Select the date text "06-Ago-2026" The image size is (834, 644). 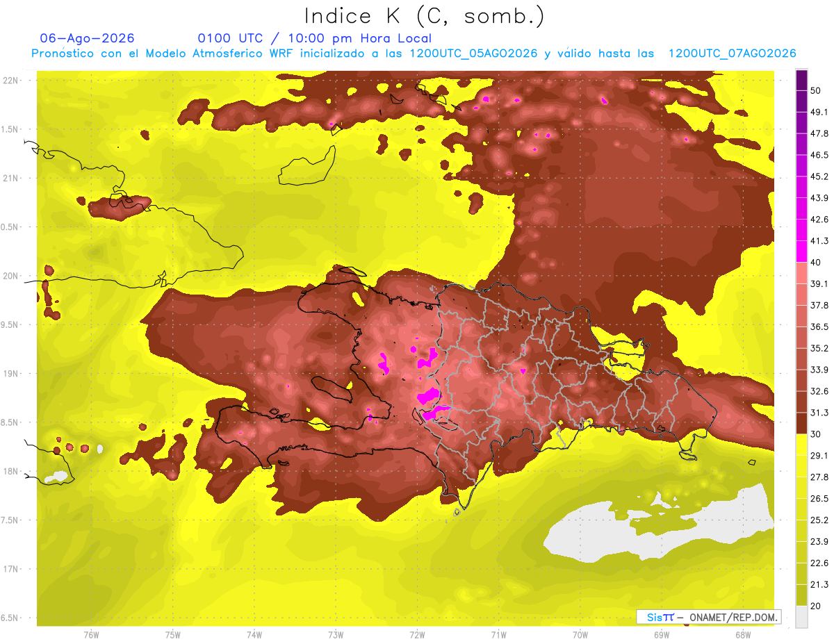(88, 38)
